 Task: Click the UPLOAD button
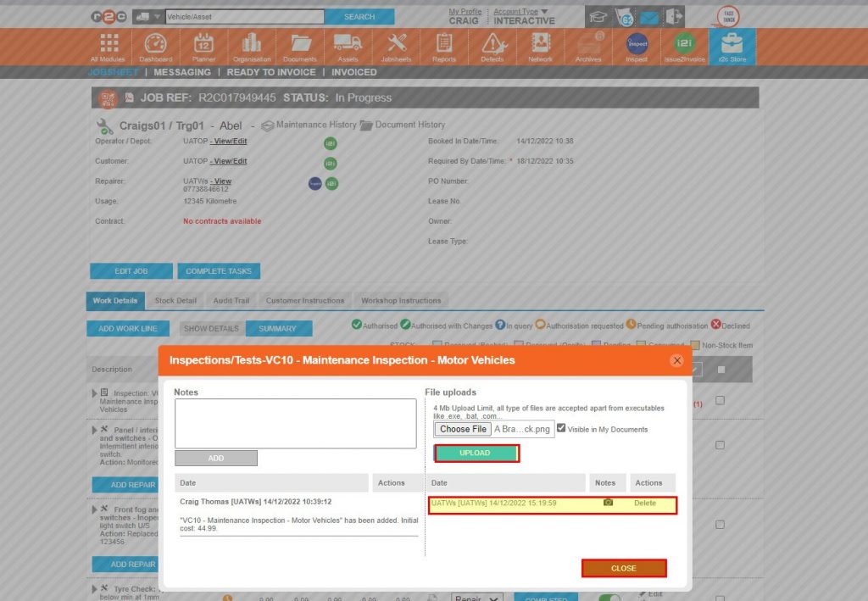[476, 454]
